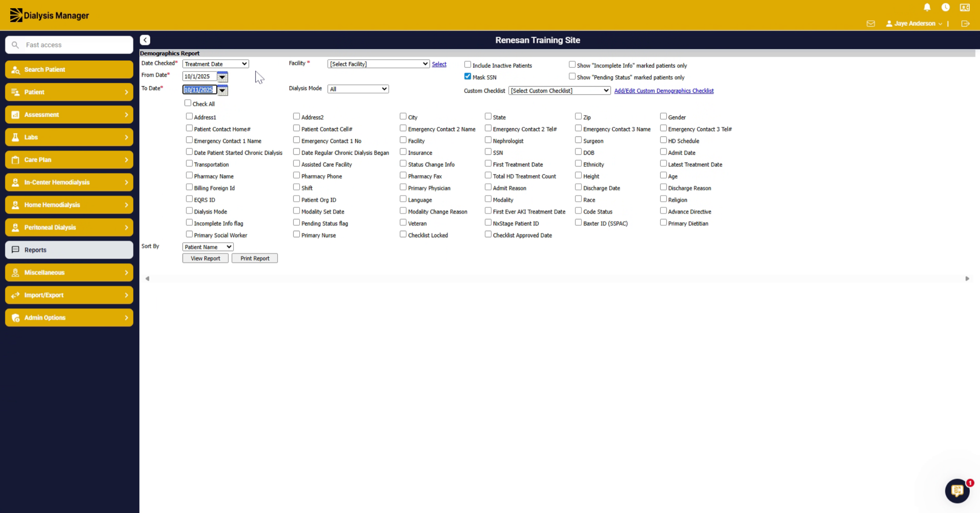Collapse the sidebar with the back arrow
980x513 pixels.
145,40
